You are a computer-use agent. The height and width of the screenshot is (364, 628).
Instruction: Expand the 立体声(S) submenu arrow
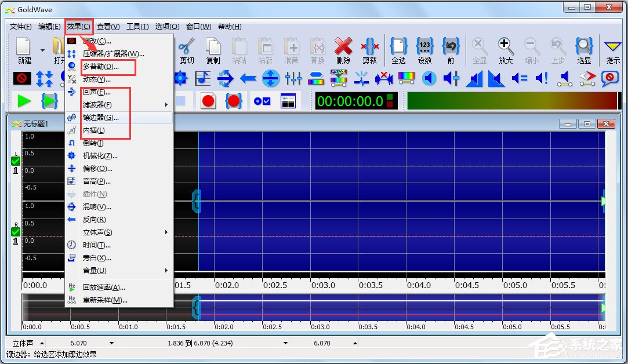[166, 232]
